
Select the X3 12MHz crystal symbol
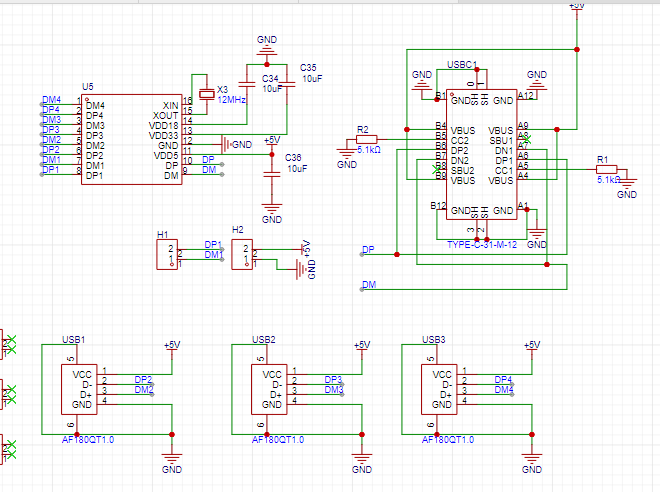coord(208,95)
